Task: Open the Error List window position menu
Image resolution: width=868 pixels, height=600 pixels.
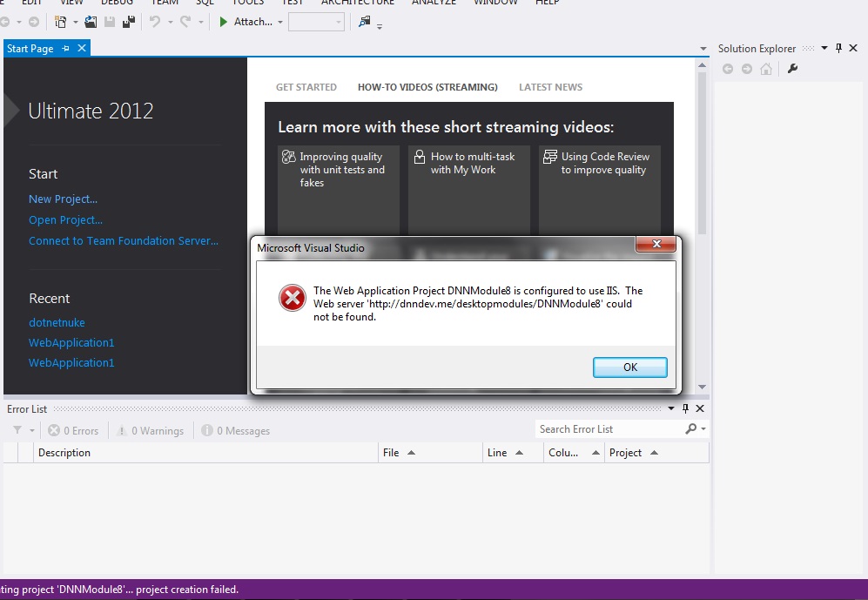Action: click(671, 408)
